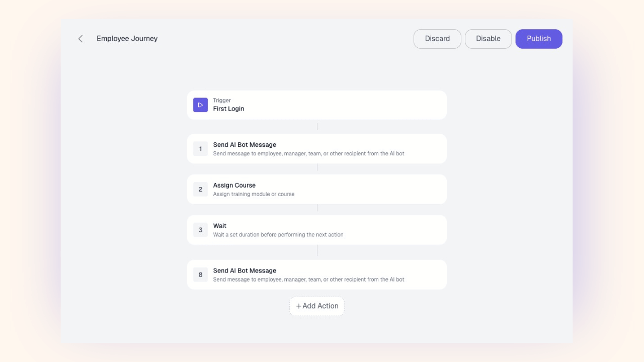This screenshot has width=644, height=362.
Task: Click the Discard button
Action: 437,38
